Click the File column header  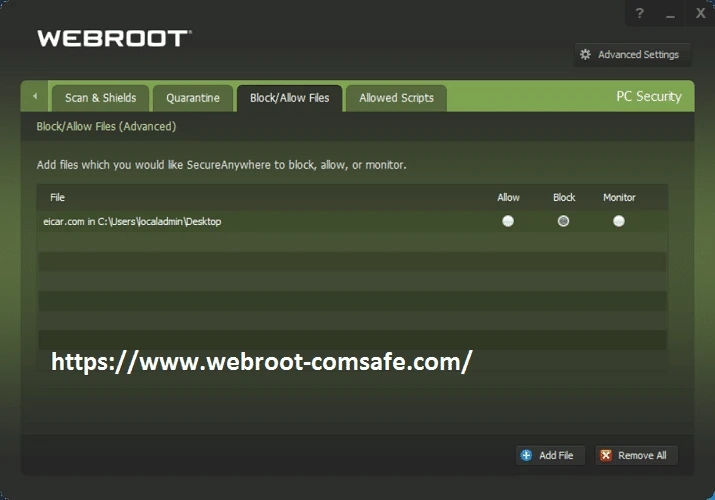pyautogui.click(x=57, y=197)
